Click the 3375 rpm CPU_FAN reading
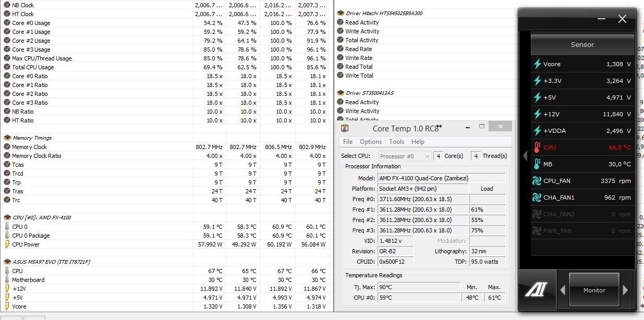 (x=616, y=181)
